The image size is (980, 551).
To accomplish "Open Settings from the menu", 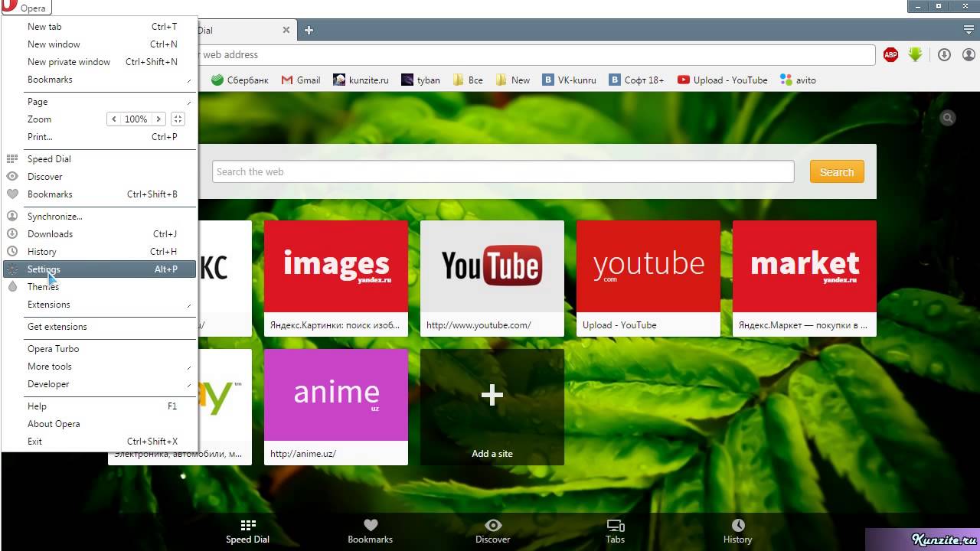I will 100,269.
